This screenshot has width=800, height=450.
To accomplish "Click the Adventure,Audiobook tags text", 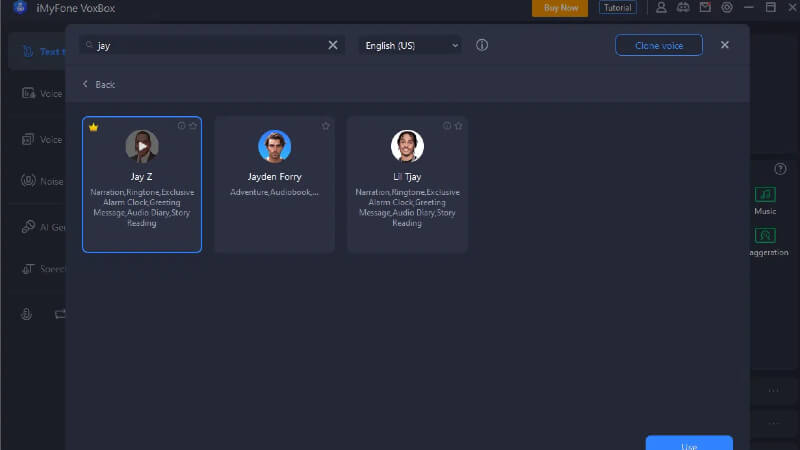I will pos(274,192).
